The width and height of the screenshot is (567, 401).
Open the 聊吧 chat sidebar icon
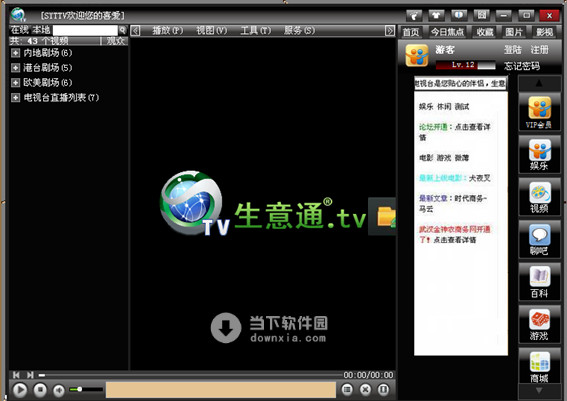click(539, 239)
